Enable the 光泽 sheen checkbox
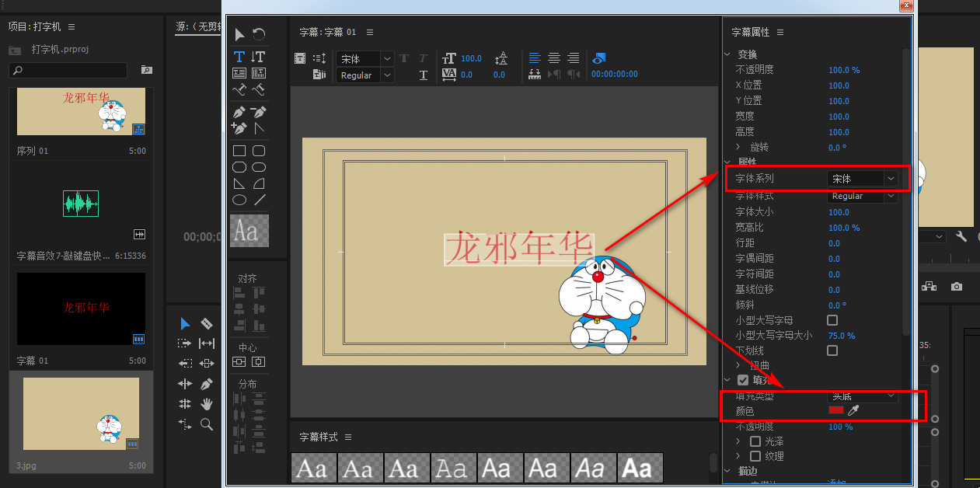This screenshot has height=488, width=980. pyautogui.click(x=755, y=441)
